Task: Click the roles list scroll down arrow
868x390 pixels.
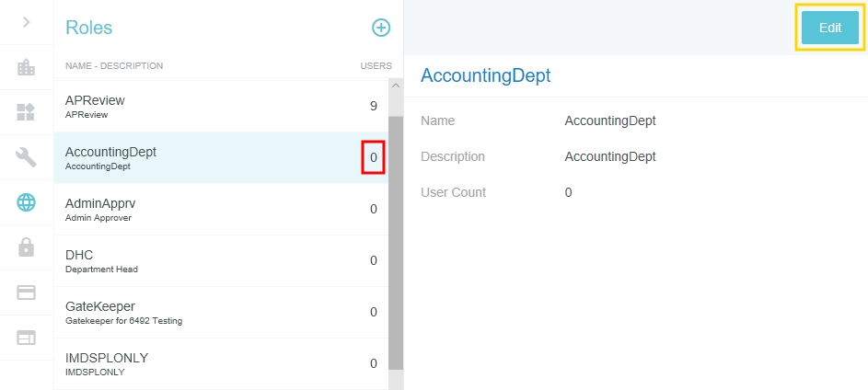Action: click(396, 382)
